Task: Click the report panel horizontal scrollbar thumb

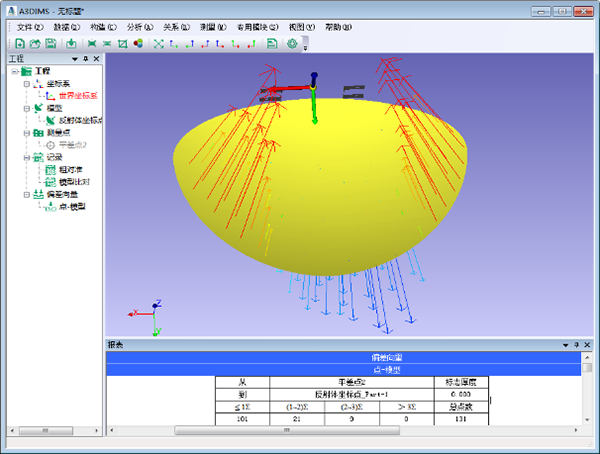Action: click(x=287, y=430)
